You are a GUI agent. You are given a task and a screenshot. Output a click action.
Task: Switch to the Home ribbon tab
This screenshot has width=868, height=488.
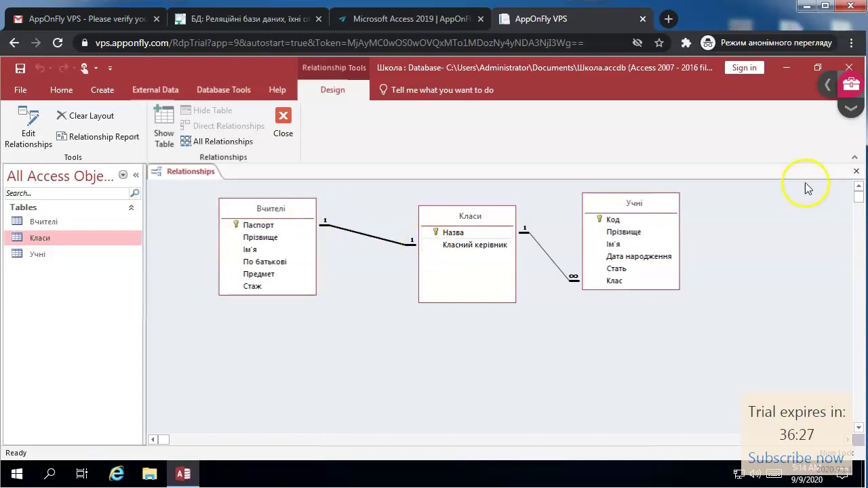point(61,89)
